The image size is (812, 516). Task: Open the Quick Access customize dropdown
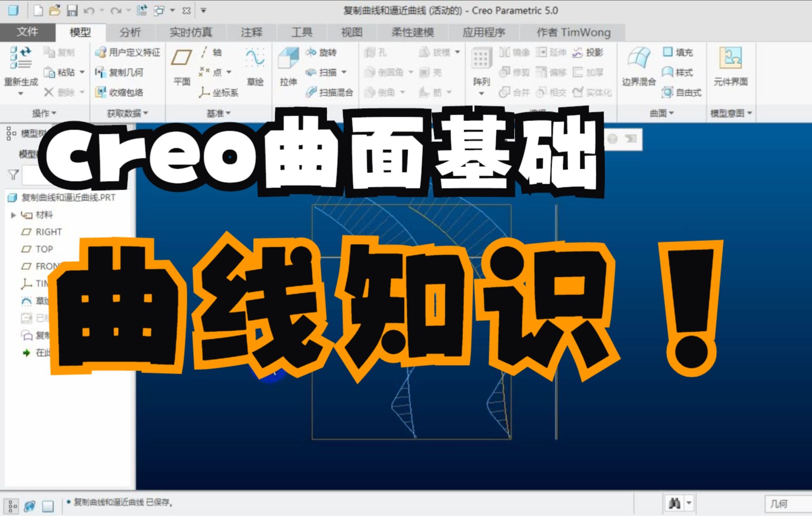point(203,10)
